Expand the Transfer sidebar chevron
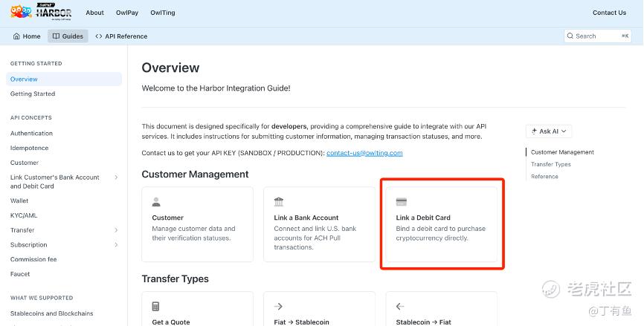644x326 pixels. [x=116, y=230]
